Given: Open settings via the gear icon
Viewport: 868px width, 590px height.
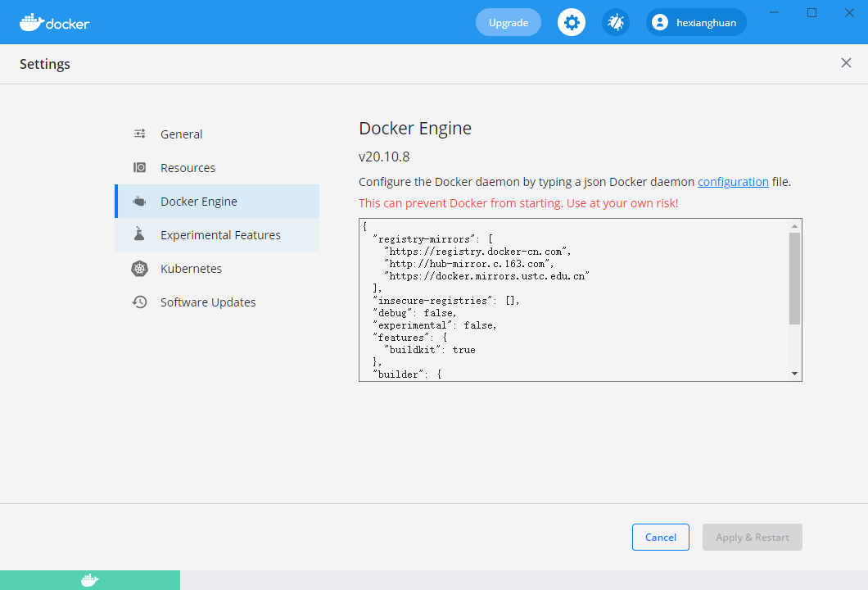Looking at the screenshot, I should (572, 22).
